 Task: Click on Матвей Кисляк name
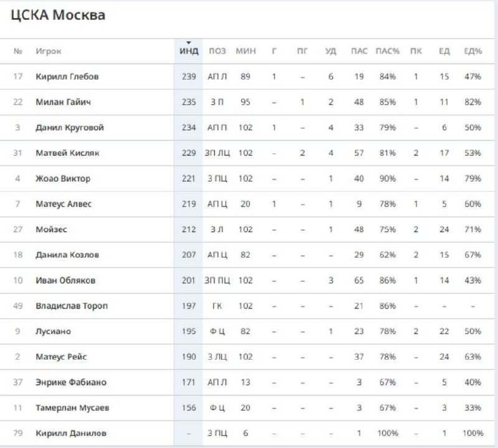[67, 153]
